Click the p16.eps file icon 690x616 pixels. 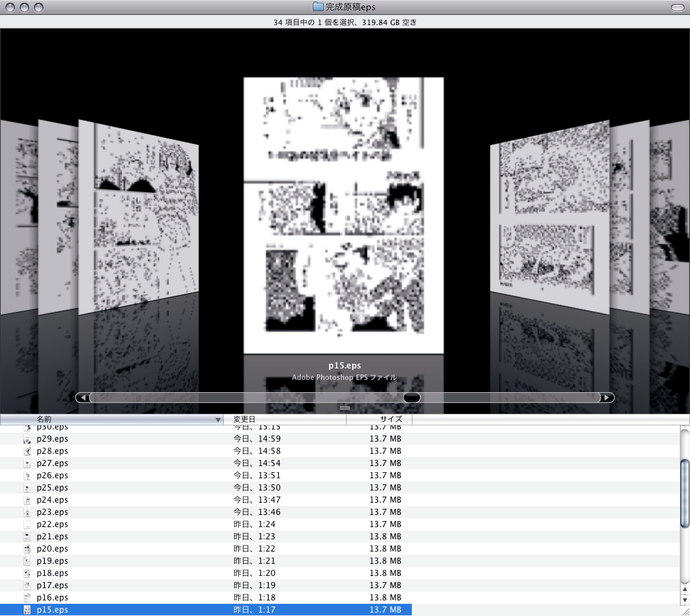[27, 598]
